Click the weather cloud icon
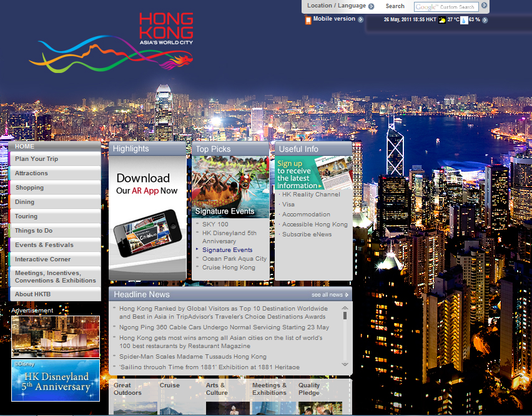The width and height of the screenshot is (532, 416). tap(442, 20)
